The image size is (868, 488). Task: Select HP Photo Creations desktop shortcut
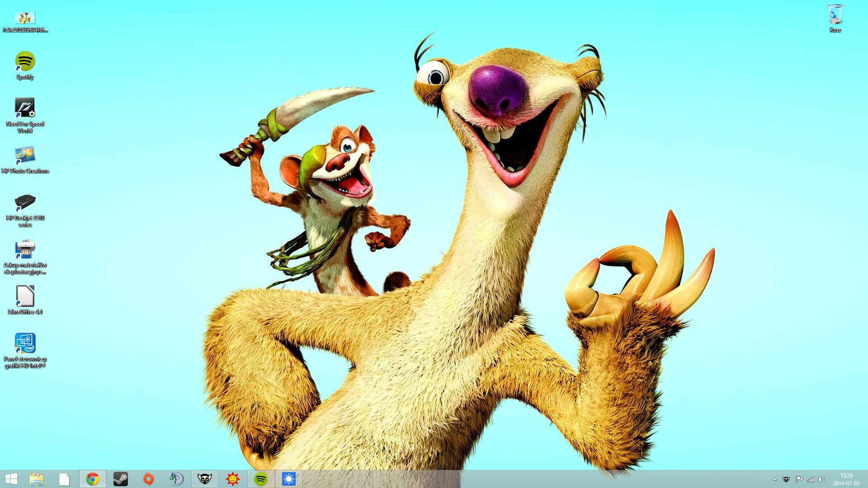(25, 160)
